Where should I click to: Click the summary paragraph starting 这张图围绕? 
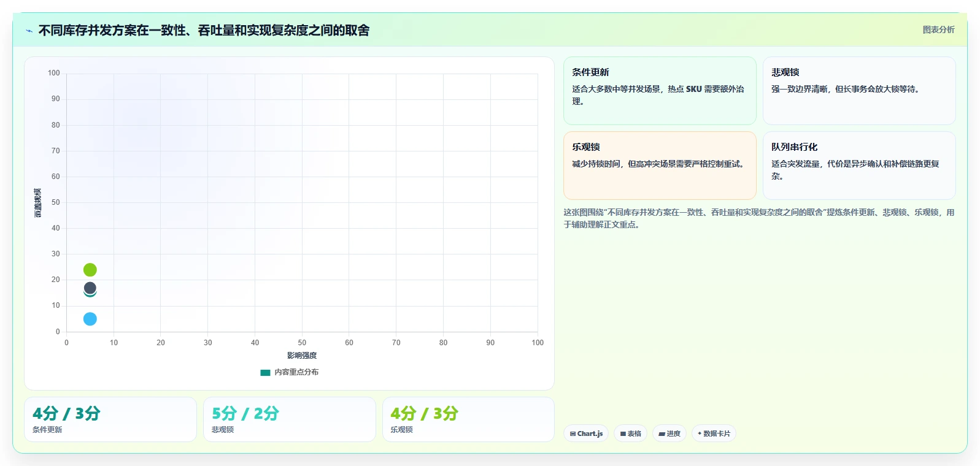click(759, 218)
